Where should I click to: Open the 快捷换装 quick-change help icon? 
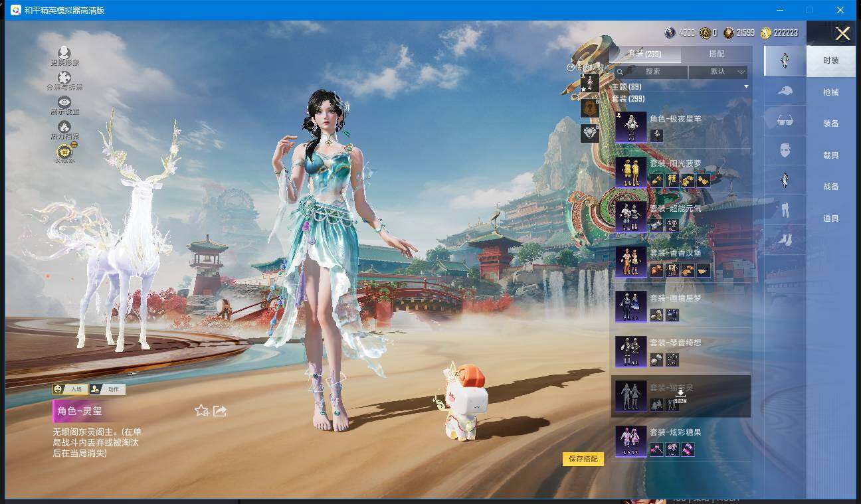click(570, 67)
